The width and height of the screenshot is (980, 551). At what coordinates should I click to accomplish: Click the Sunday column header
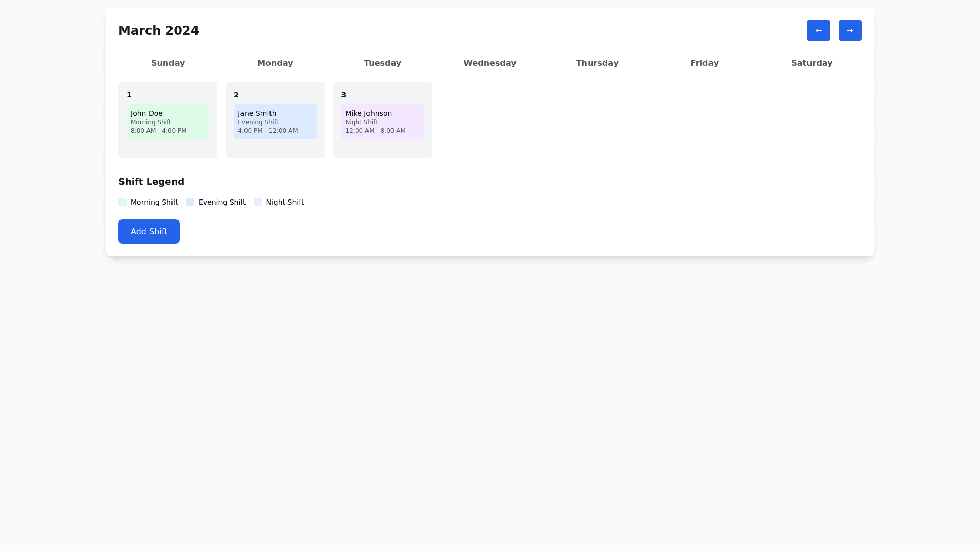[x=168, y=63]
